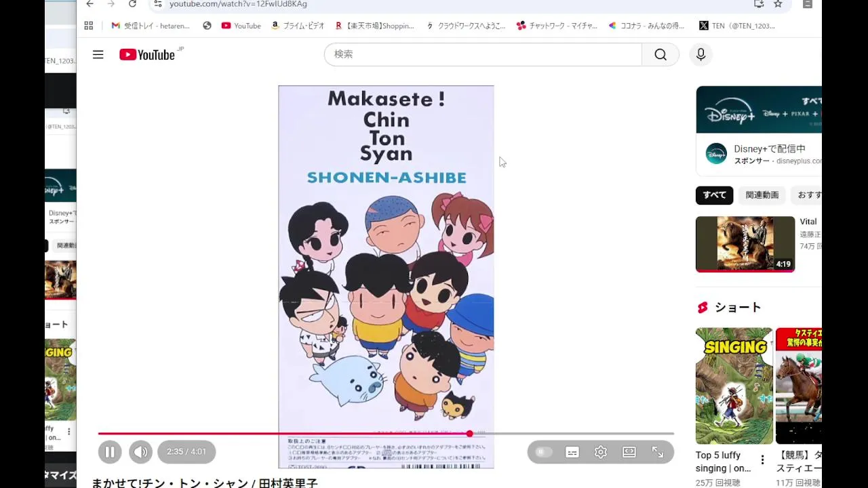
Task: Open クラウドワークスへようこそ bookmark
Action: pos(466,26)
